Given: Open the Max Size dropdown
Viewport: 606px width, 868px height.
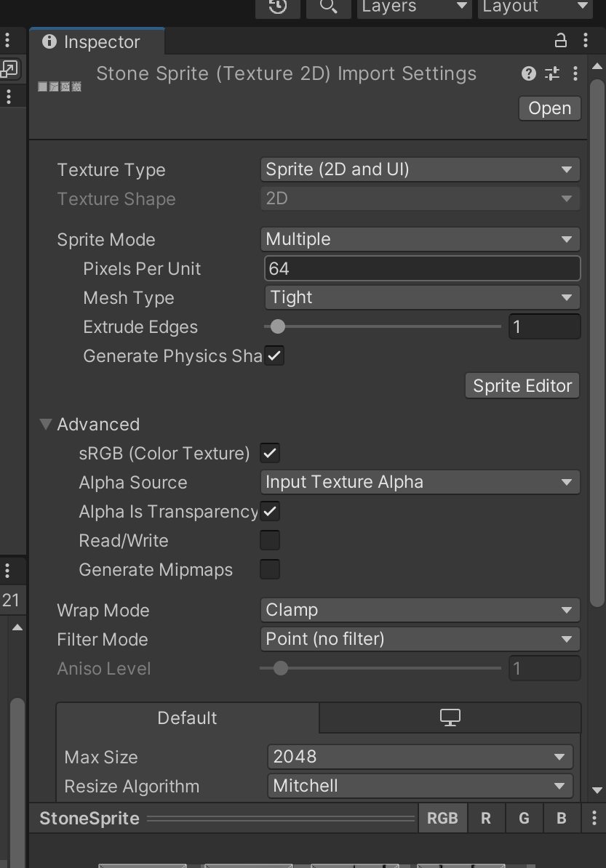Looking at the screenshot, I should coord(420,757).
